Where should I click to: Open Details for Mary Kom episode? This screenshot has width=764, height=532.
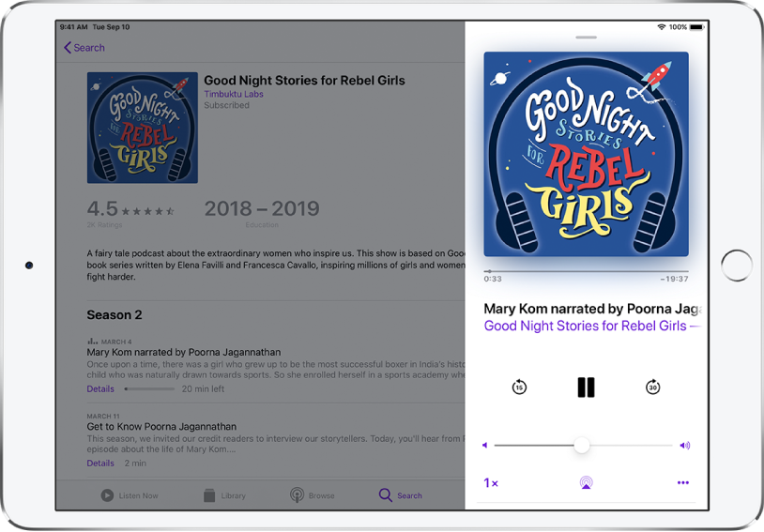pos(100,388)
